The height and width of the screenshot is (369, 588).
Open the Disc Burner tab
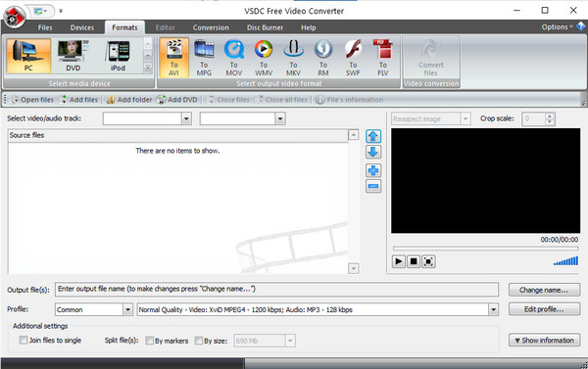click(x=265, y=27)
